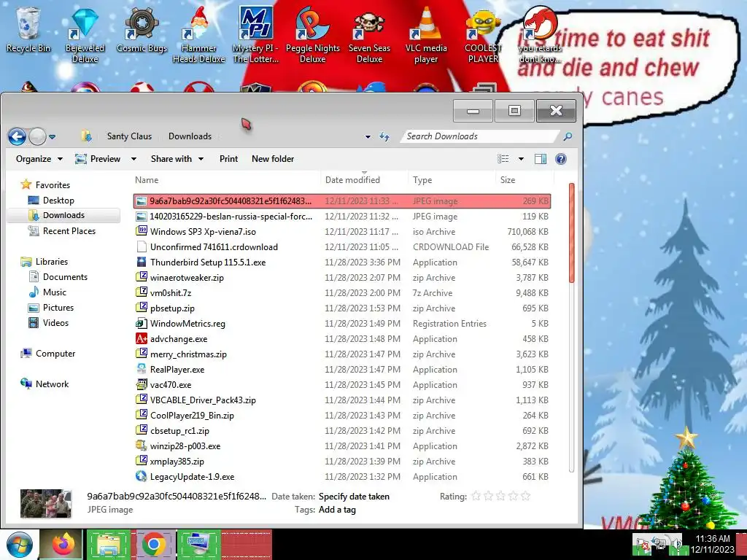Viewport: 747px width, 560px height.
Task: Select WindowMetrics.reg file
Action: 342,323
